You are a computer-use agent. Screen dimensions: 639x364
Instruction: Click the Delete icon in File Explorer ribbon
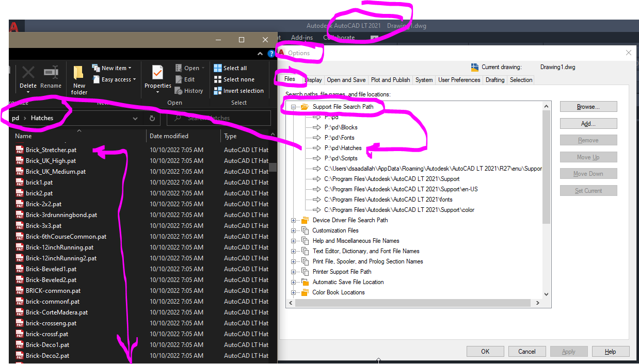pyautogui.click(x=28, y=72)
